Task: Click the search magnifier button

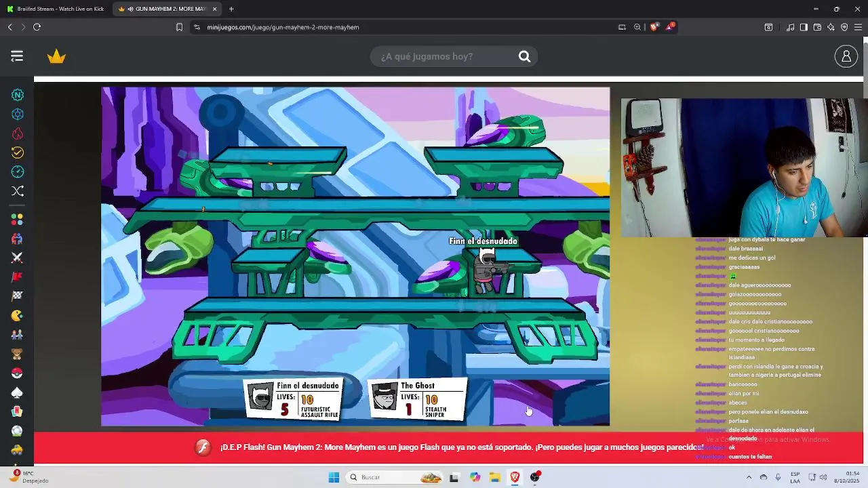Action: tap(524, 56)
